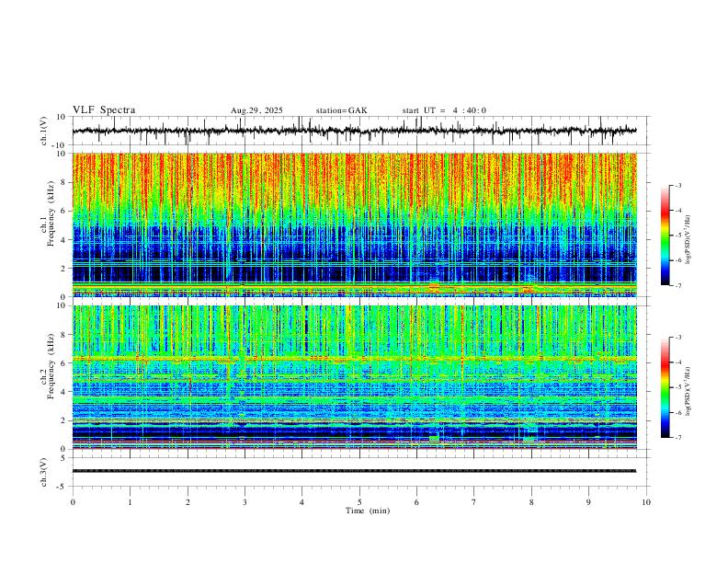Screen dimensions: 728x563
Task: Click time axis tick label "2"
Action: (x=188, y=502)
